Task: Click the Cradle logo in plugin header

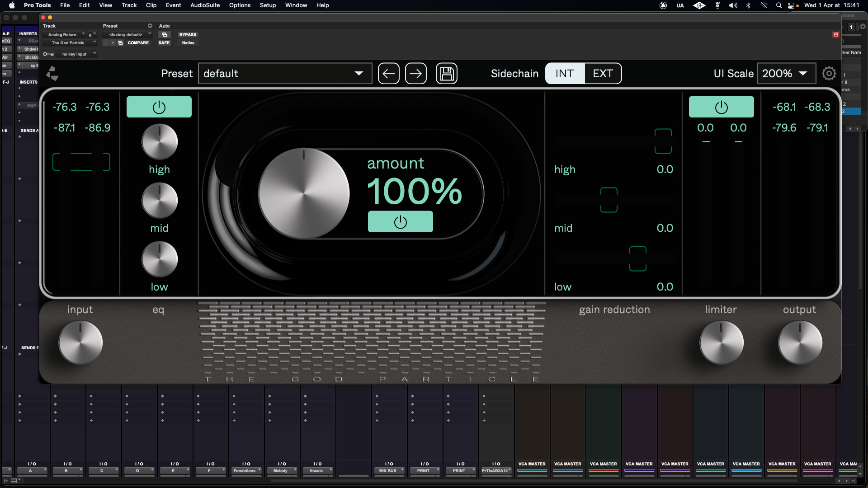Action: pyautogui.click(x=52, y=73)
